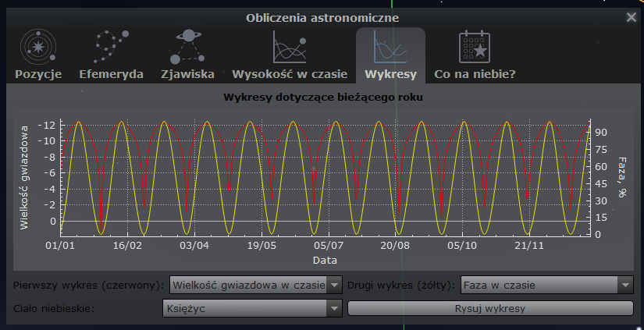Click the Wykresy tab label text
Image resolution: width=644 pixels, height=330 pixels.
390,75
